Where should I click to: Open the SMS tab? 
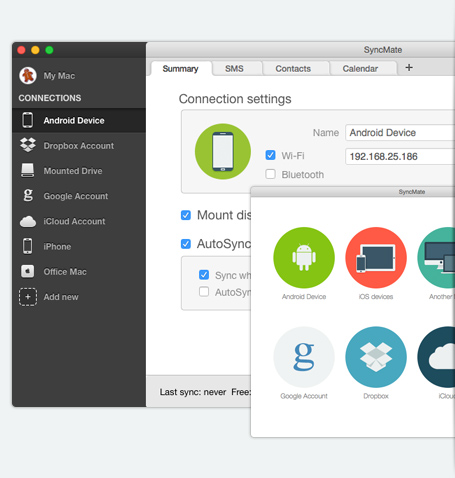point(234,69)
